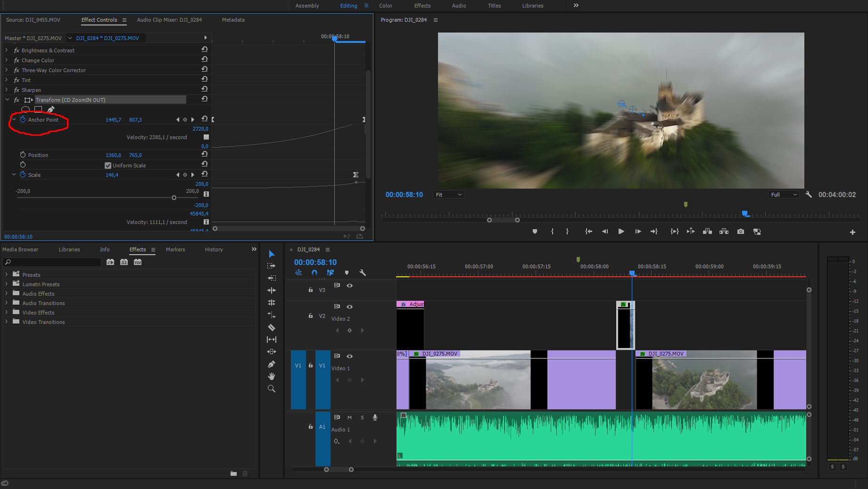Toggle Anchor Point animation stopwatch

click(23, 119)
